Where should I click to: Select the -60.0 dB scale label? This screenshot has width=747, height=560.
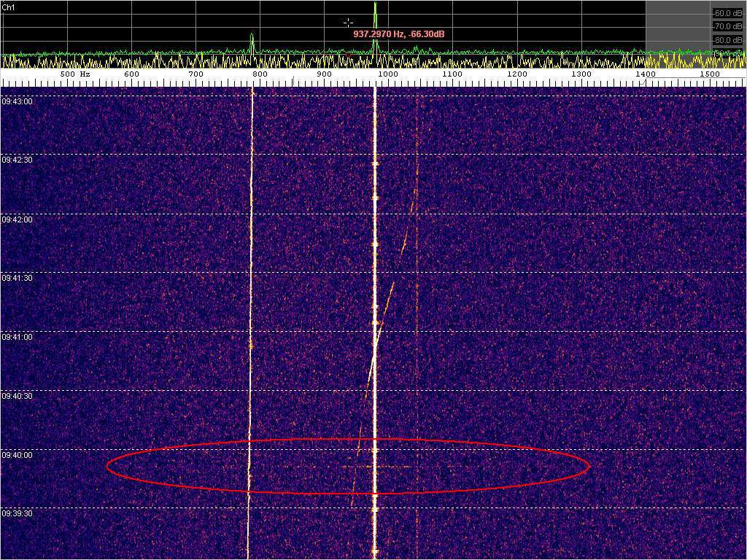click(x=727, y=13)
